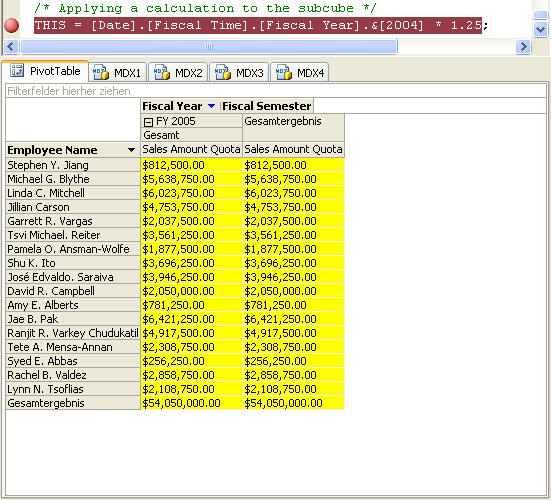
Task: Click the horizontal scrollbar thumb in code pane
Action: pos(209,46)
